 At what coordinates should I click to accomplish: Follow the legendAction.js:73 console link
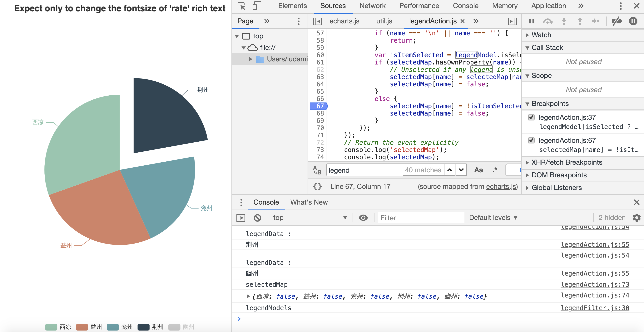[x=595, y=284]
